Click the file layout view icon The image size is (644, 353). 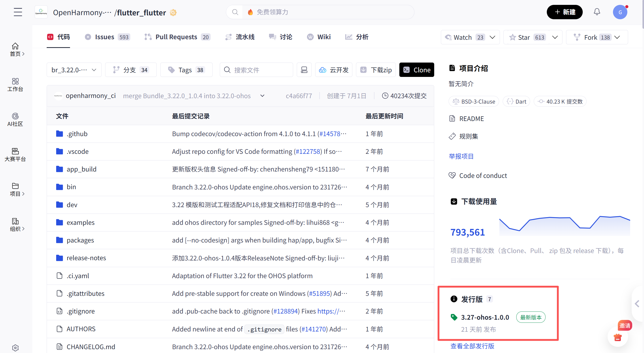tap(304, 70)
